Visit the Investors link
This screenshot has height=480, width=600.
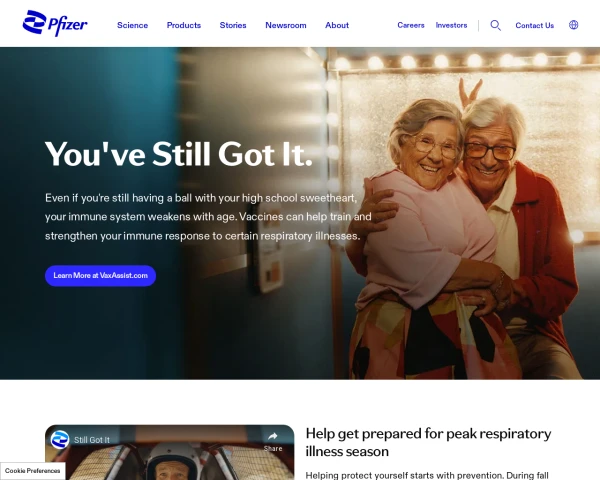pos(452,25)
